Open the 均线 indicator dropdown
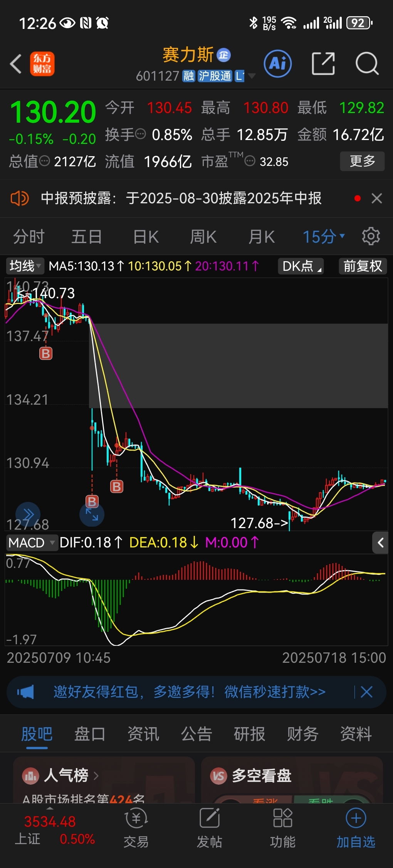393x868 pixels. pos(25,266)
